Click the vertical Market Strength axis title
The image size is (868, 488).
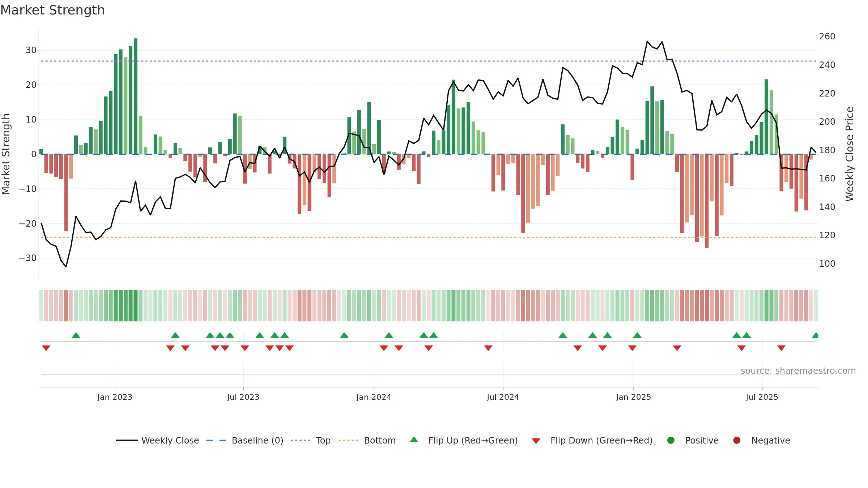pos(6,154)
